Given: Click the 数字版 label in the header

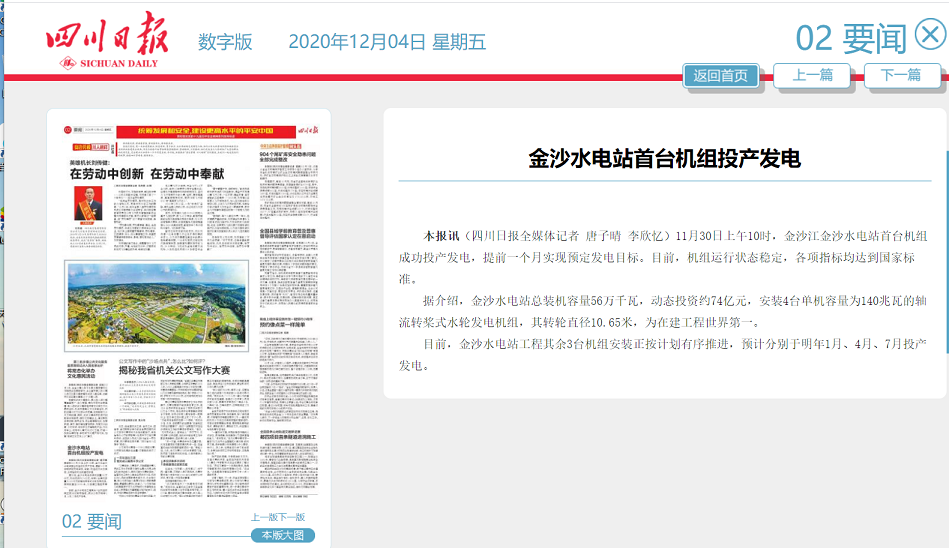Looking at the screenshot, I should pyautogui.click(x=225, y=42).
